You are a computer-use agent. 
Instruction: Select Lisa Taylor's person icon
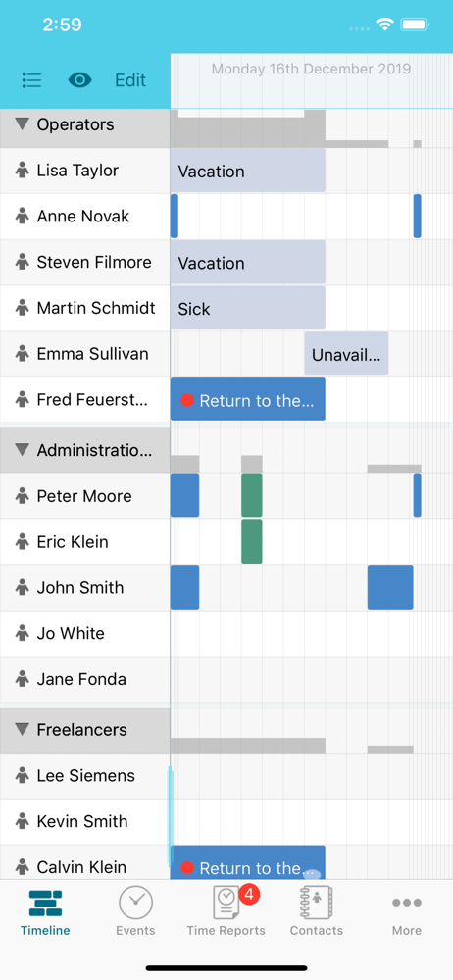(x=23, y=170)
